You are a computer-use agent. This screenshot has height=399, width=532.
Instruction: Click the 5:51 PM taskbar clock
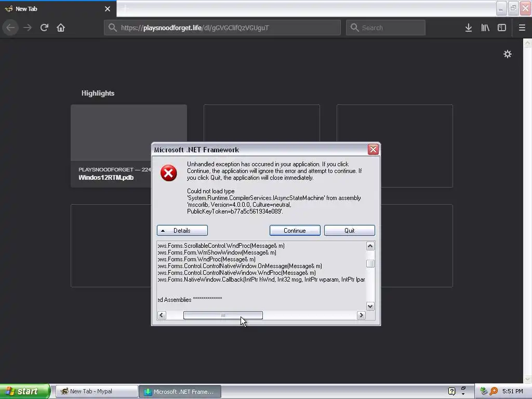513,391
